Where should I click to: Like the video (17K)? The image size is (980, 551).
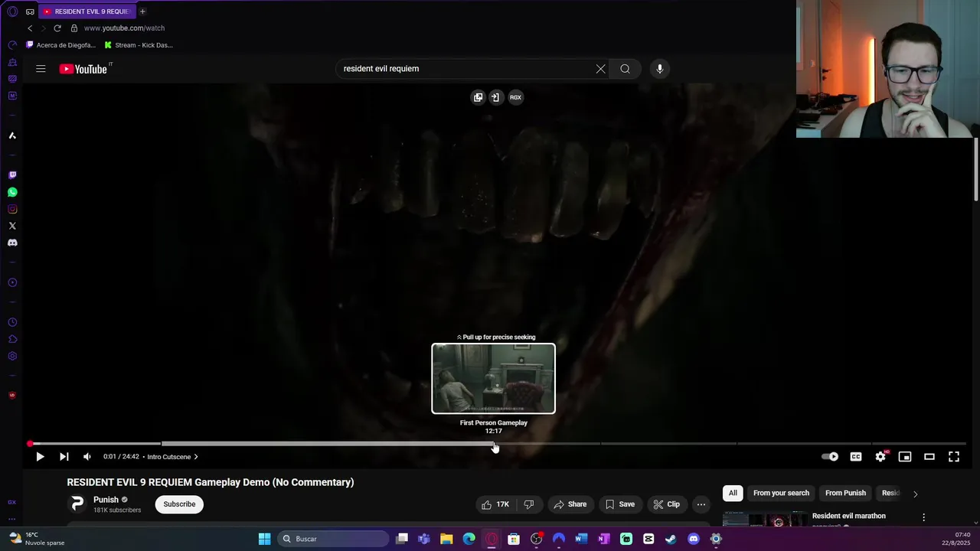495,504
